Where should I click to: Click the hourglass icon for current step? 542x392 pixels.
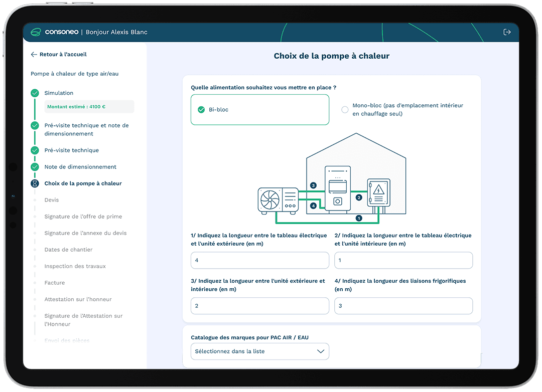(x=35, y=183)
